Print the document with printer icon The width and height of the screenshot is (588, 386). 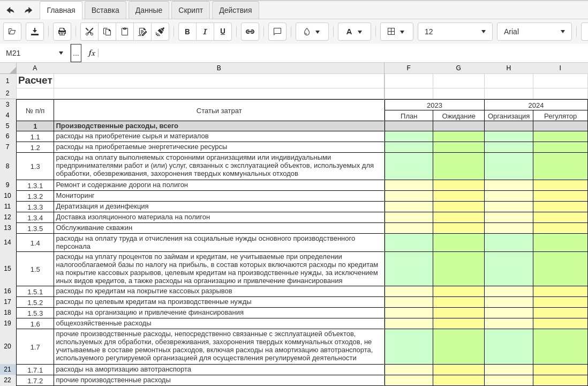click(62, 32)
